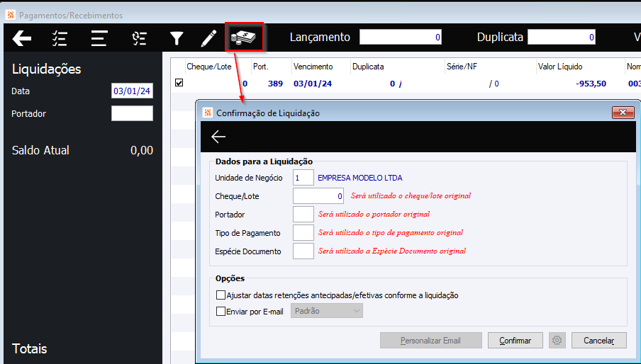Click the Personalizar Email button

[x=431, y=341]
